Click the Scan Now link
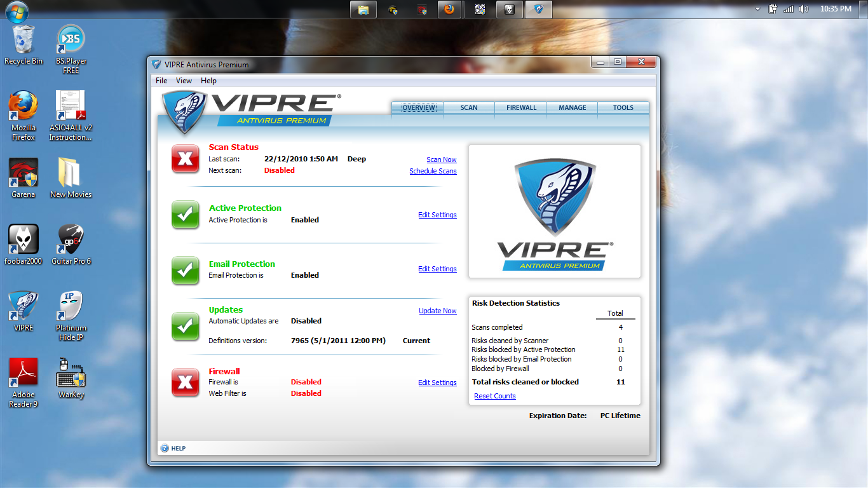Image resolution: width=868 pixels, height=488 pixels. point(442,159)
